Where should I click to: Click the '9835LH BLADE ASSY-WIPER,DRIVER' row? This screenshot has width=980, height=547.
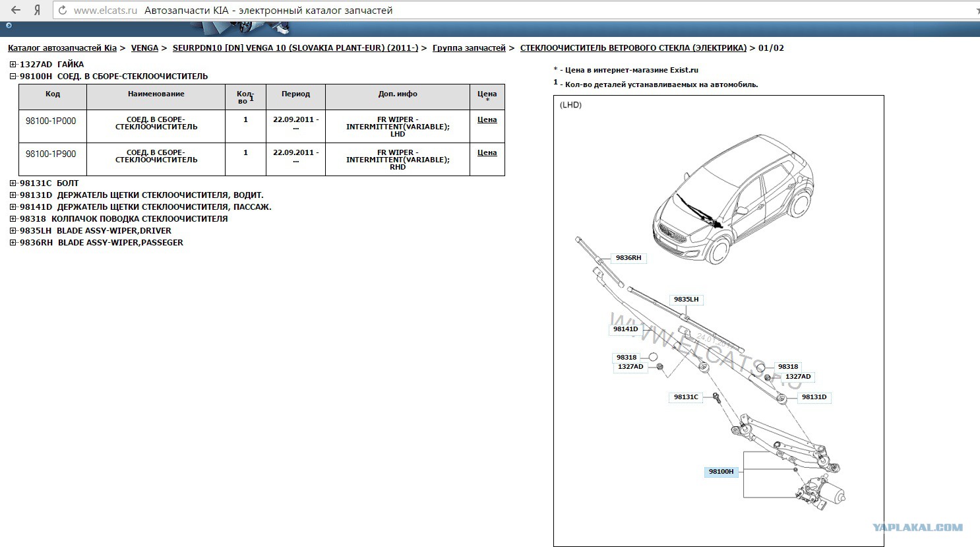tap(95, 231)
